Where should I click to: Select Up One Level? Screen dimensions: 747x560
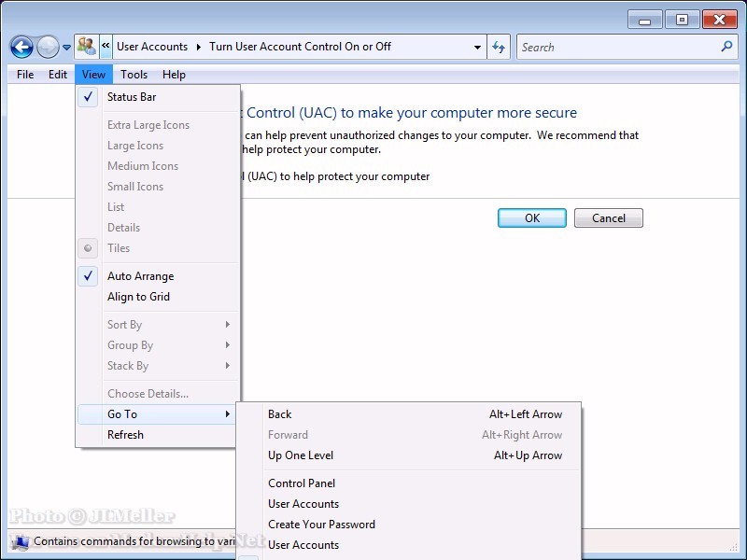coord(409,455)
